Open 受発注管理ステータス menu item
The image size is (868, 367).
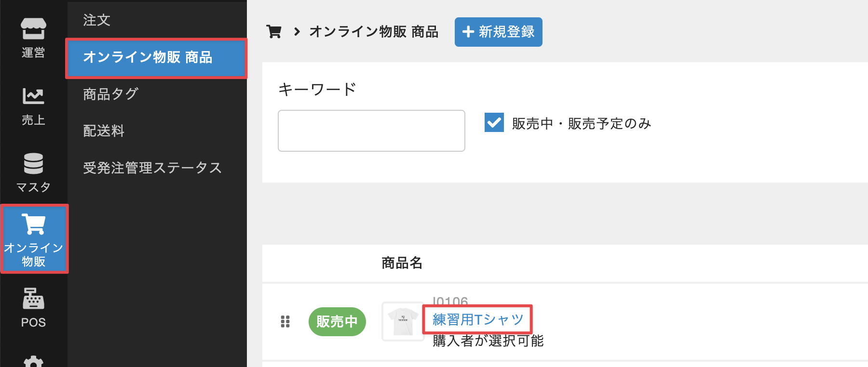(152, 168)
